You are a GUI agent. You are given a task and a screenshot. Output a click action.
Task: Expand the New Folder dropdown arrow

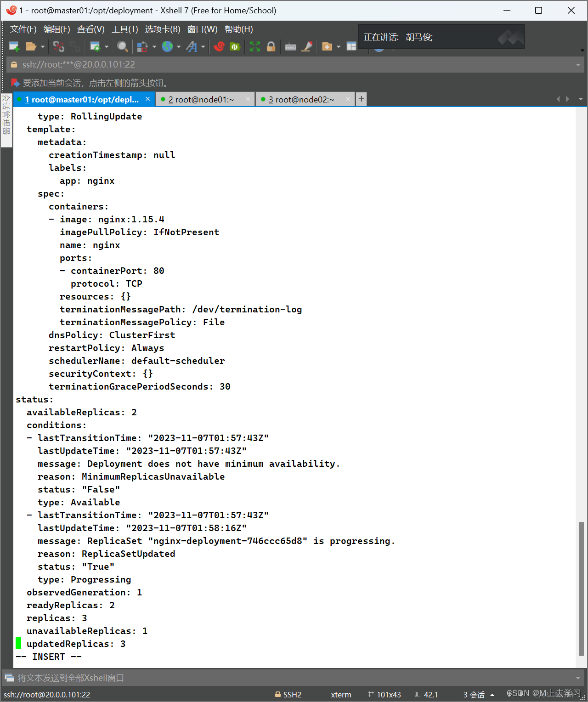click(x=339, y=47)
